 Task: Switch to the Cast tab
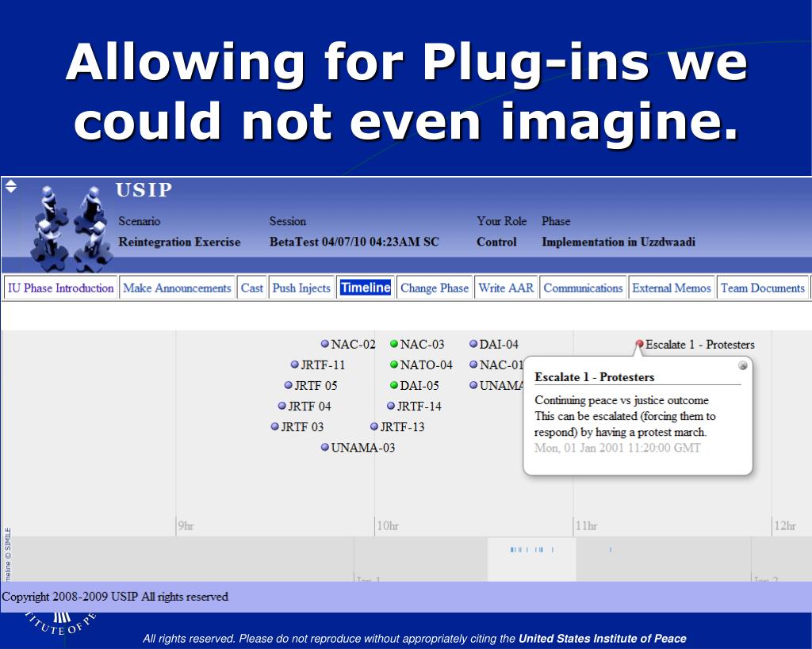(251, 288)
